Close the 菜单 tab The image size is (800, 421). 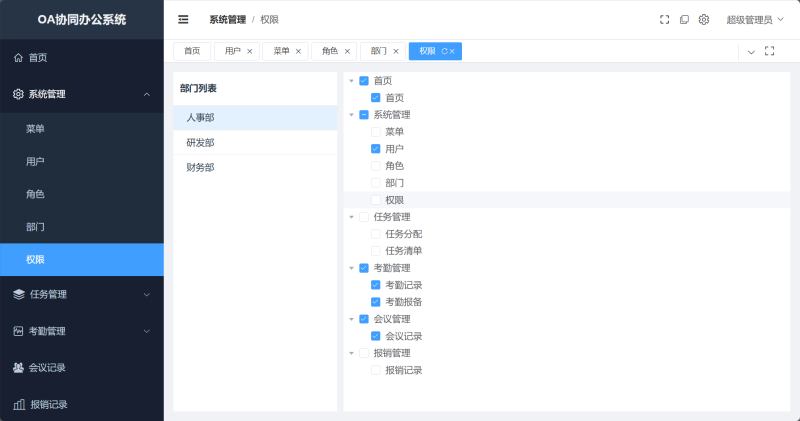click(298, 51)
